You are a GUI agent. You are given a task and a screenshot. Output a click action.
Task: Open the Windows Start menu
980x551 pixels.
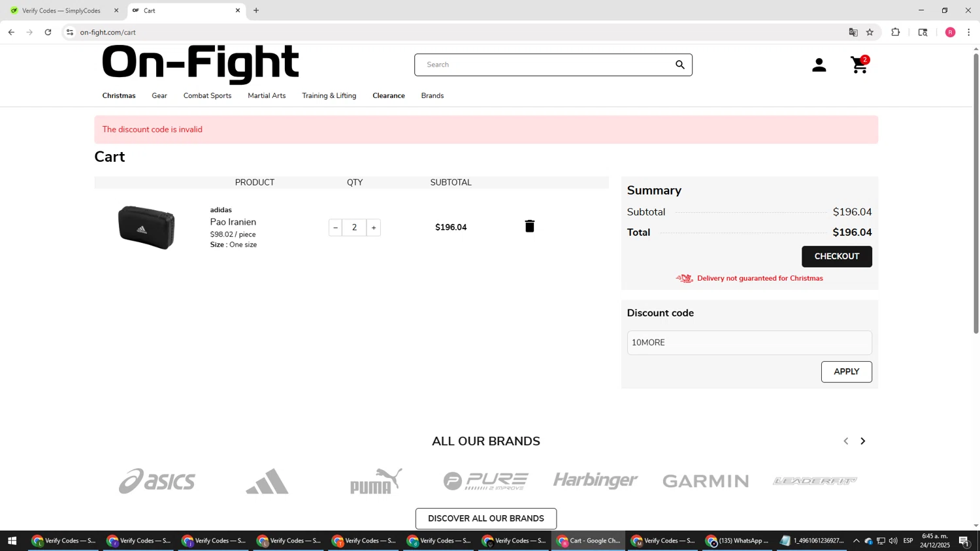(12, 541)
